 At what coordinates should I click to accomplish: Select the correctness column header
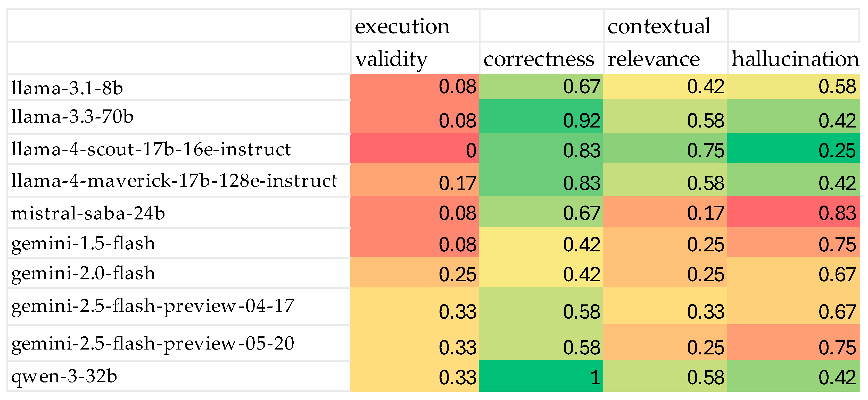(x=539, y=59)
